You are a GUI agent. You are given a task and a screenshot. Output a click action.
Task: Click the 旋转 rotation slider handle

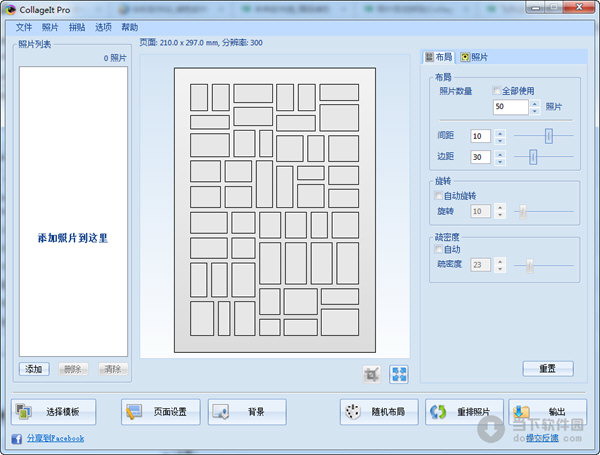523,211
